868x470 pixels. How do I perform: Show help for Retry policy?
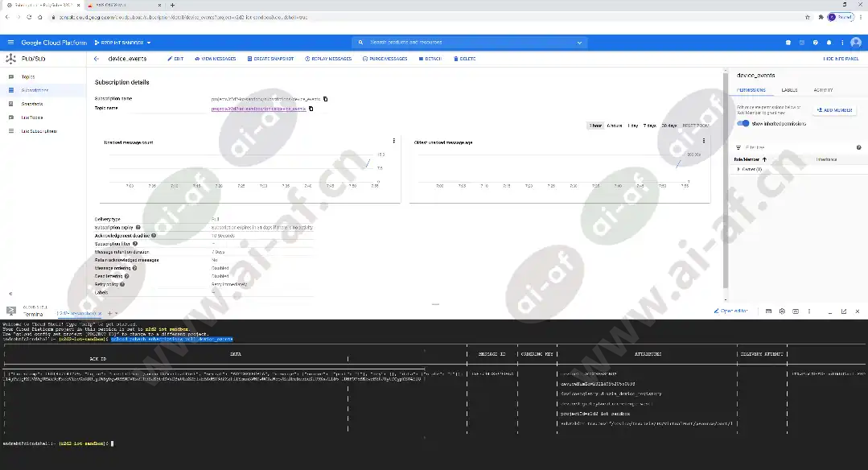122,284
